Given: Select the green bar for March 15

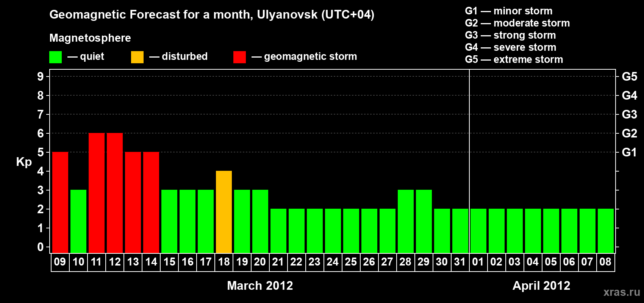Looking at the screenshot, I should coord(169,221).
